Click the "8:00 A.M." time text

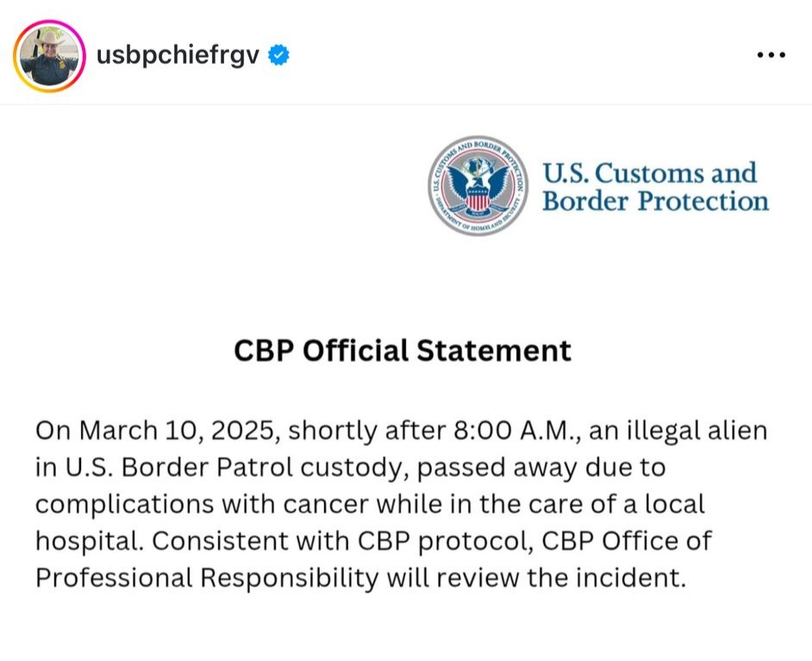[517, 431]
